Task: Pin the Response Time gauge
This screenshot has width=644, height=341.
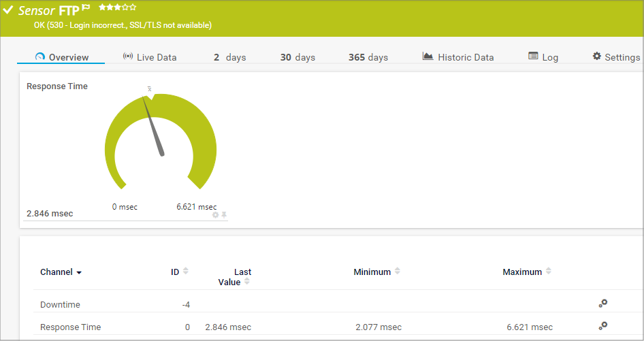Action: click(224, 214)
